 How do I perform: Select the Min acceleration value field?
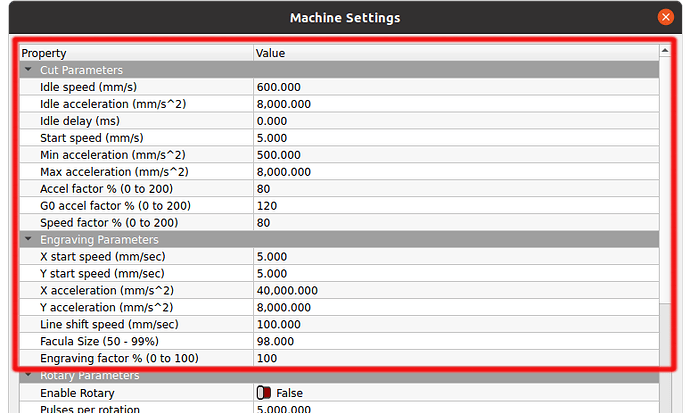pyautogui.click(x=455, y=155)
